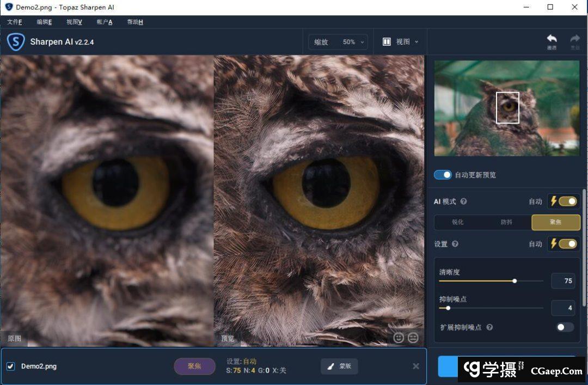Toggle 自动更新预览 switch
Image resolution: width=588 pixels, height=385 pixels.
tap(443, 175)
